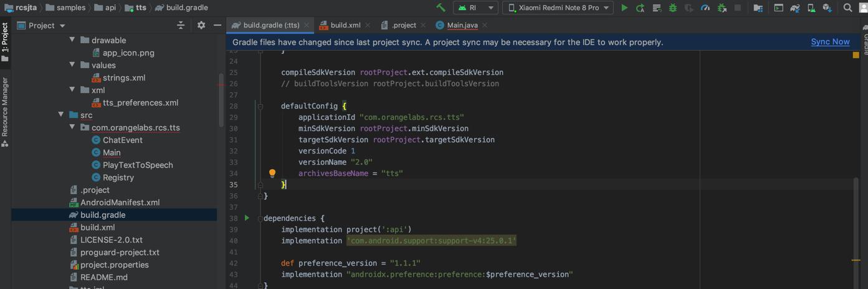Viewport: 868px width, 289px height.
Task: Select AndroidManifest.xml in project tree
Action: [120, 202]
